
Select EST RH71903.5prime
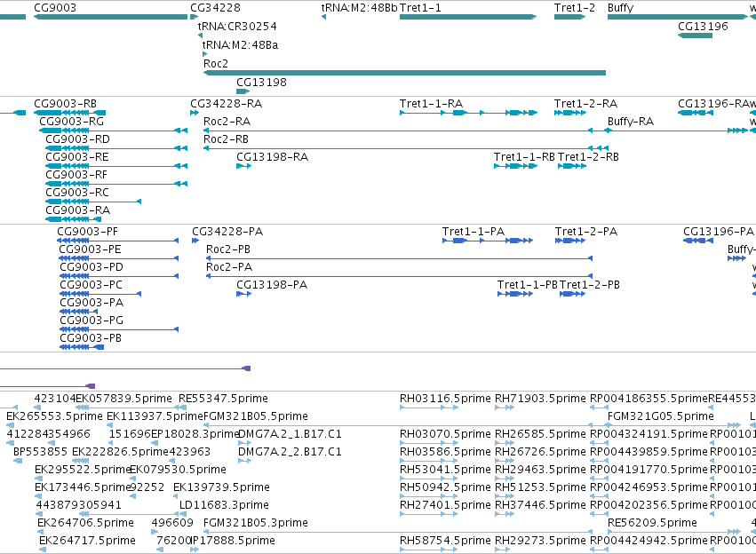click(540, 399)
